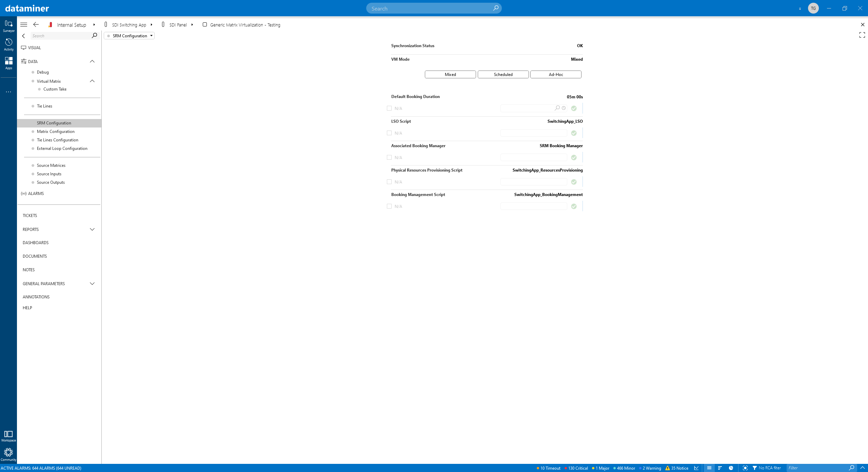This screenshot has height=472, width=868.
Task: Apply Associated Booking Manager with green check
Action: 574,158
